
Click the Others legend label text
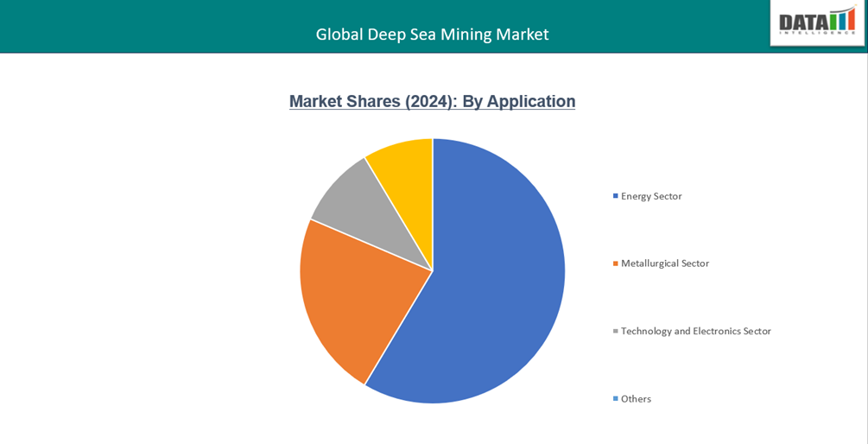click(636, 399)
